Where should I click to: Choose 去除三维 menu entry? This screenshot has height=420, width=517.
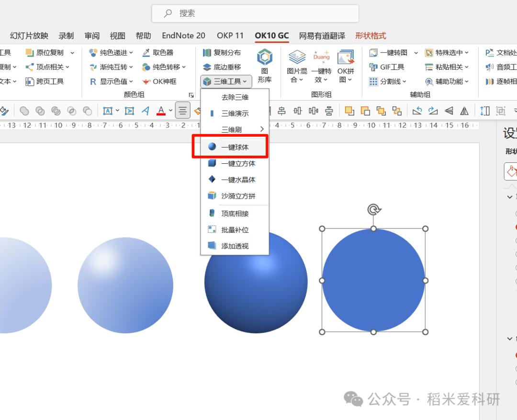(235, 97)
